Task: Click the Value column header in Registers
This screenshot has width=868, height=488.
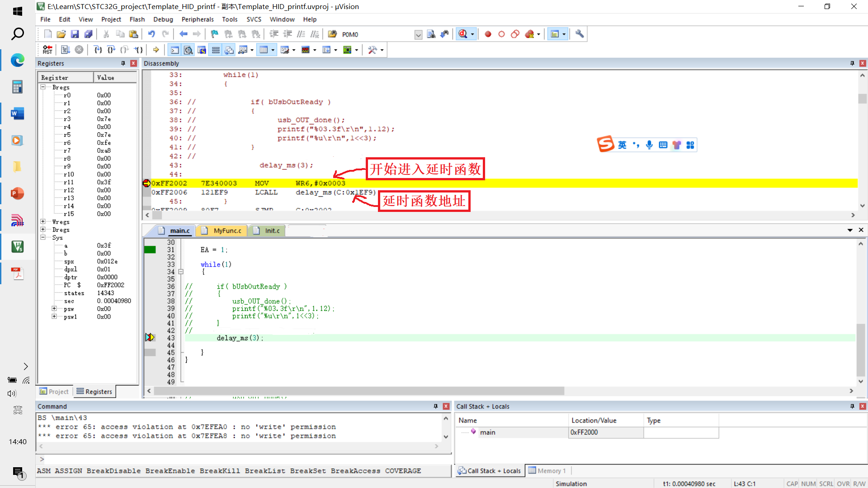Action: [115, 77]
